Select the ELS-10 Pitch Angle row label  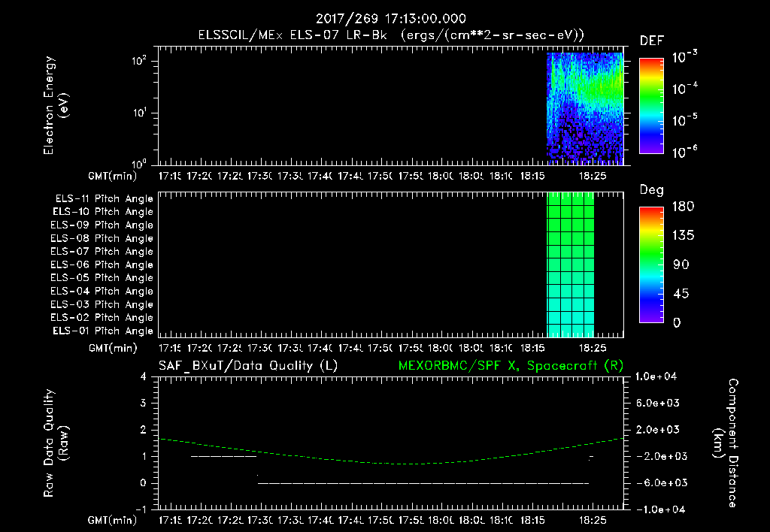(103, 212)
